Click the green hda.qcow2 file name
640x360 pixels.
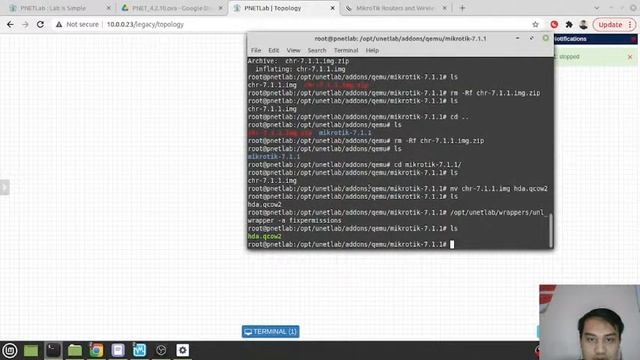(264, 236)
